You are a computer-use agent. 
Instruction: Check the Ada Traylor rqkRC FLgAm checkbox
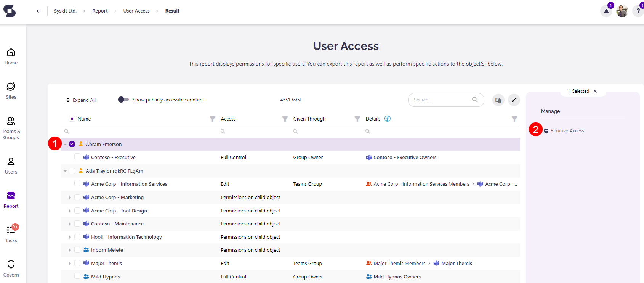point(72,171)
